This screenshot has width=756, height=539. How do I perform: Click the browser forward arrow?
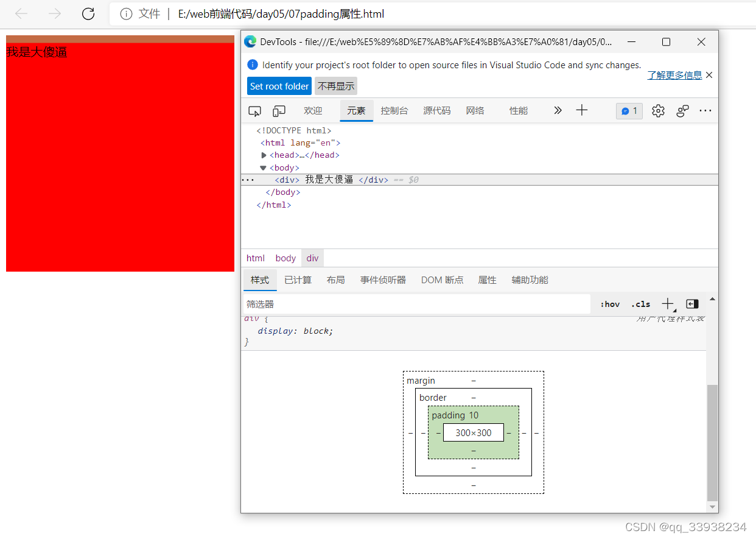click(x=55, y=14)
